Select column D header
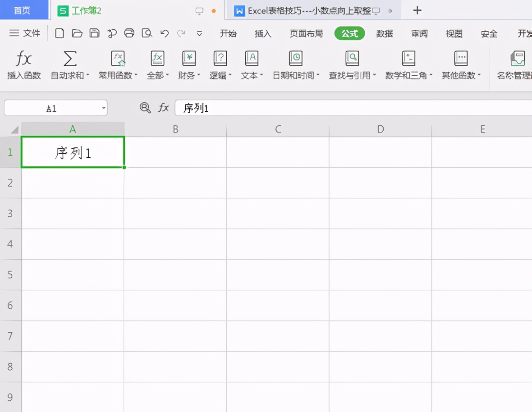532x412 pixels. click(381, 129)
